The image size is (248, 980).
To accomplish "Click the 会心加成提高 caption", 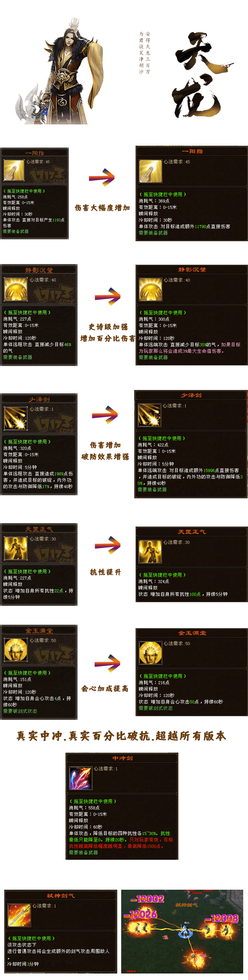I will pyautogui.click(x=105, y=688).
